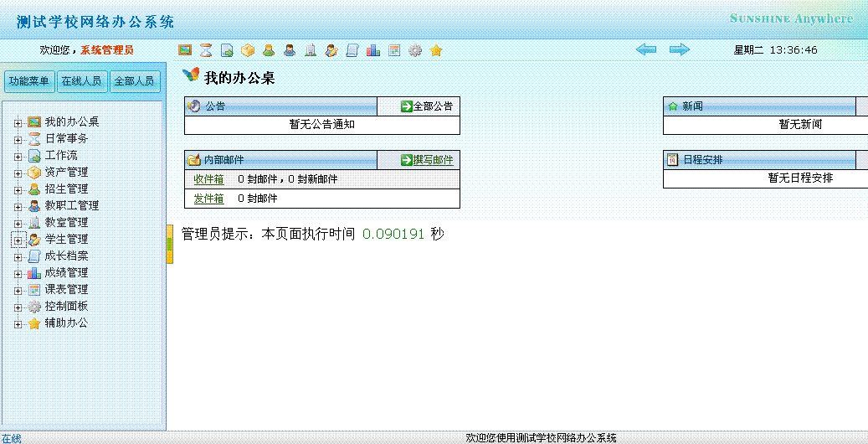Collapse the sidebar with the yellow handle

(x=170, y=245)
